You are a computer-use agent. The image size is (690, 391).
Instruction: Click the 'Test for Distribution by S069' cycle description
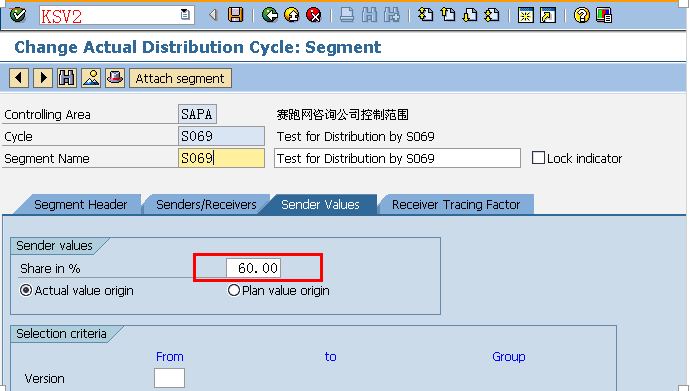point(356,136)
